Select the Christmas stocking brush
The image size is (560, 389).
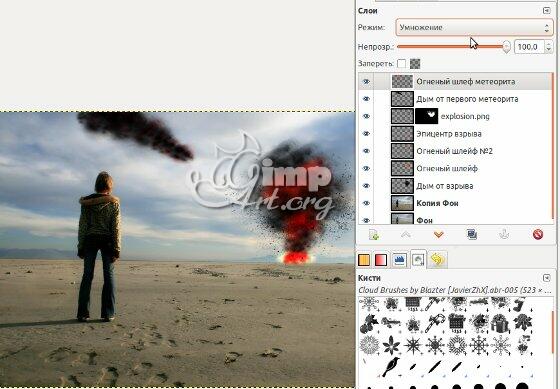pyautogui.click(x=521, y=305)
